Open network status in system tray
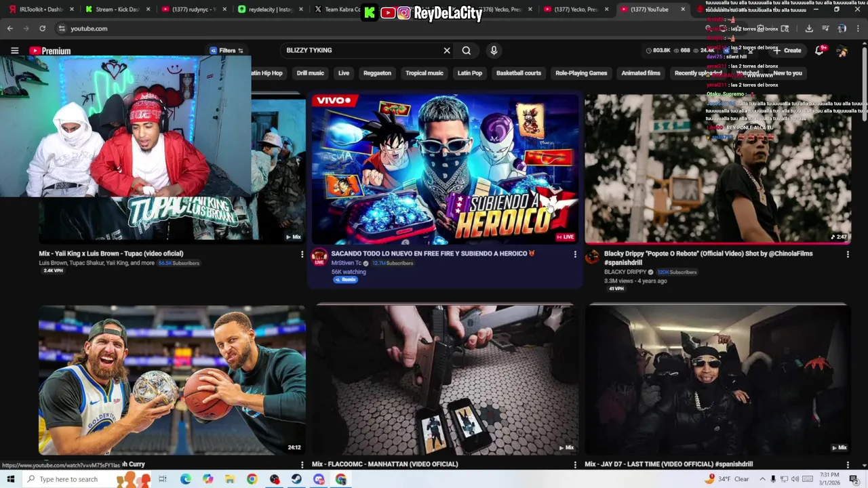 784,479
